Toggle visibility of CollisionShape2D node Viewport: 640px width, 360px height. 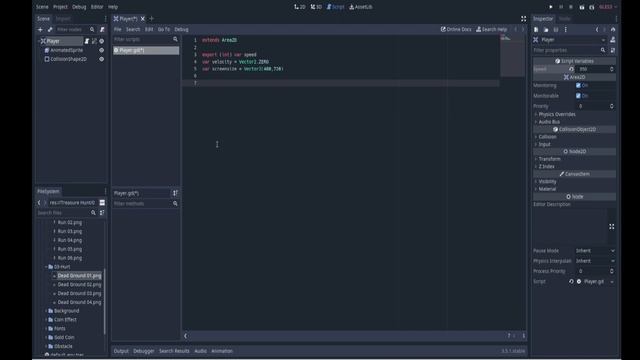pyautogui.click(x=102, y=59)
